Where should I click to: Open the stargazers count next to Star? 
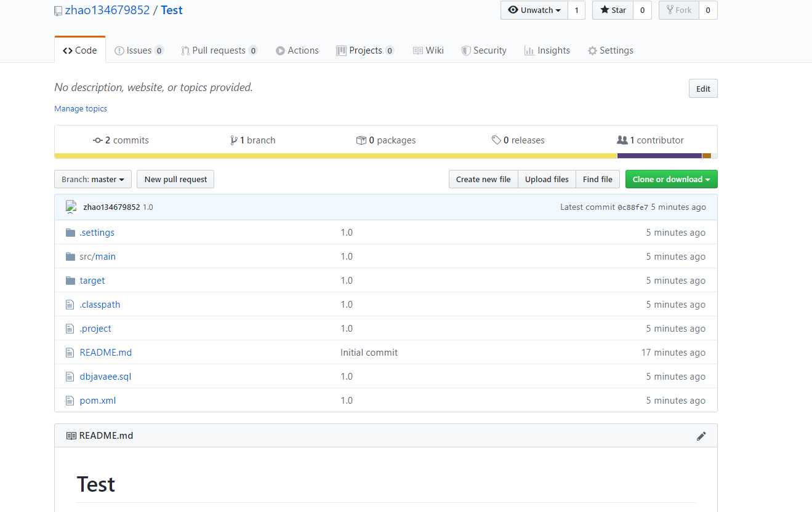coord(642,10)
